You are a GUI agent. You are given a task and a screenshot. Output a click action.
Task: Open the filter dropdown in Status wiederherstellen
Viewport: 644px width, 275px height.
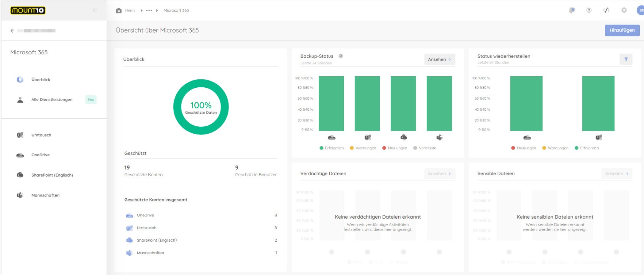pyautogui.click(x=626, y=59)
